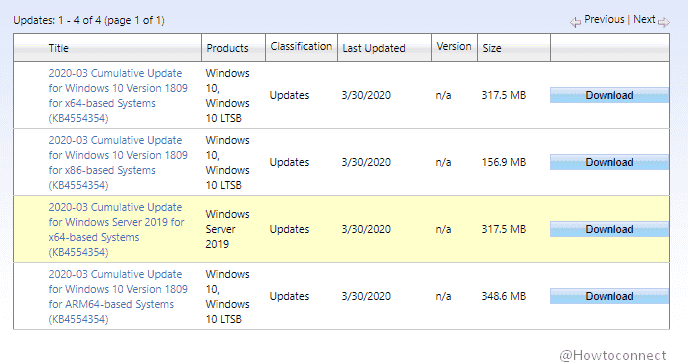
Task: Click the n/a version in the Server 2019 row
Action: click(443, 229)
